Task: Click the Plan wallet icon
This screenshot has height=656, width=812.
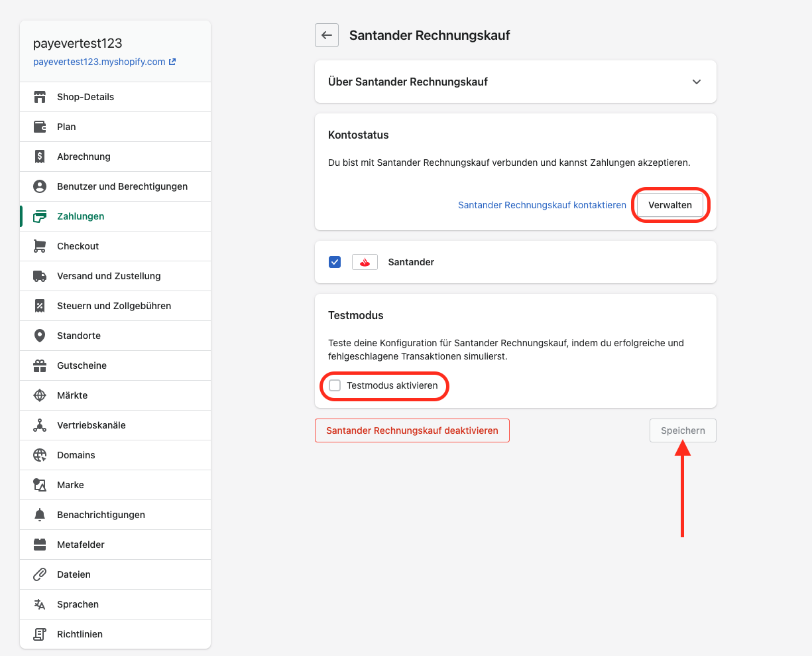Action: [x=40, y=127]
